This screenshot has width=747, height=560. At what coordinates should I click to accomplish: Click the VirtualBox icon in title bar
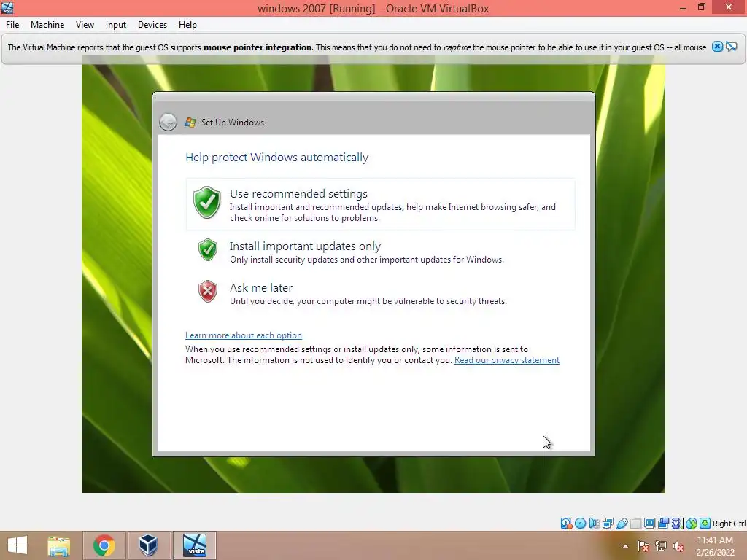pos(7,8)
